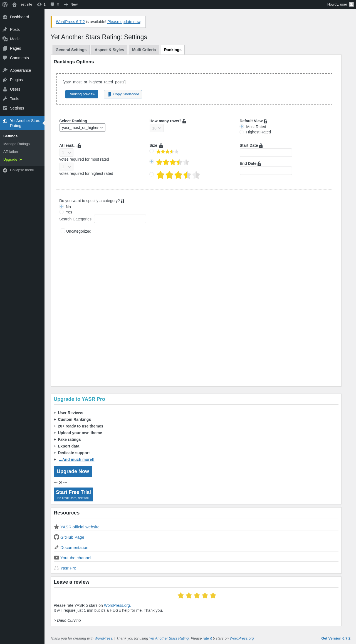Click the Plugins plug icon
Viewport: 356px width, 644px height.
click(5, 80)
